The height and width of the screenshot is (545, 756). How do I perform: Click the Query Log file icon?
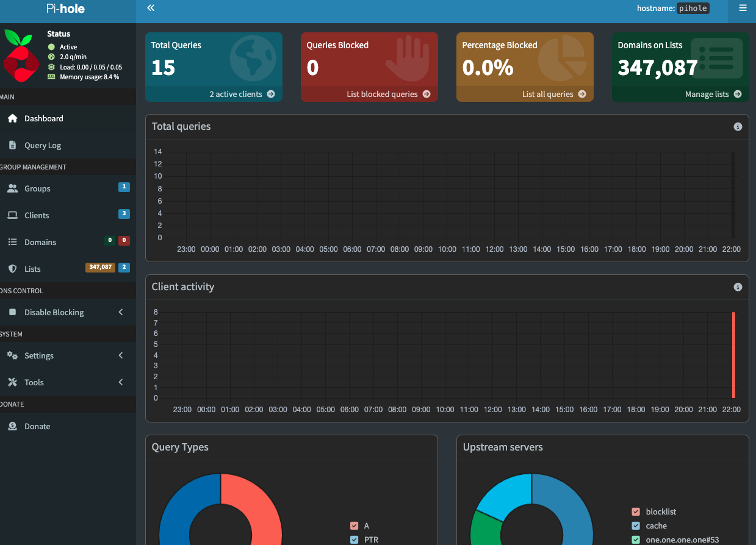click(12, 145)
